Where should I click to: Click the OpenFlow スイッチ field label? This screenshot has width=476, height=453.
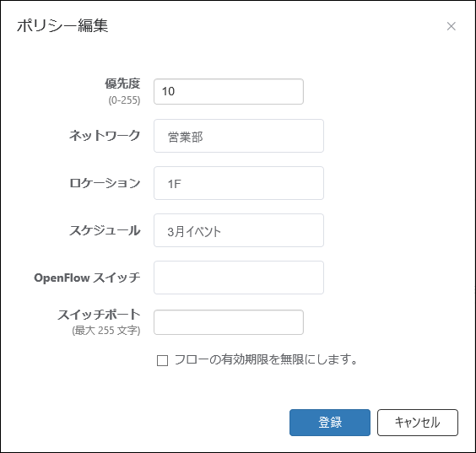(x=87, y=278)
